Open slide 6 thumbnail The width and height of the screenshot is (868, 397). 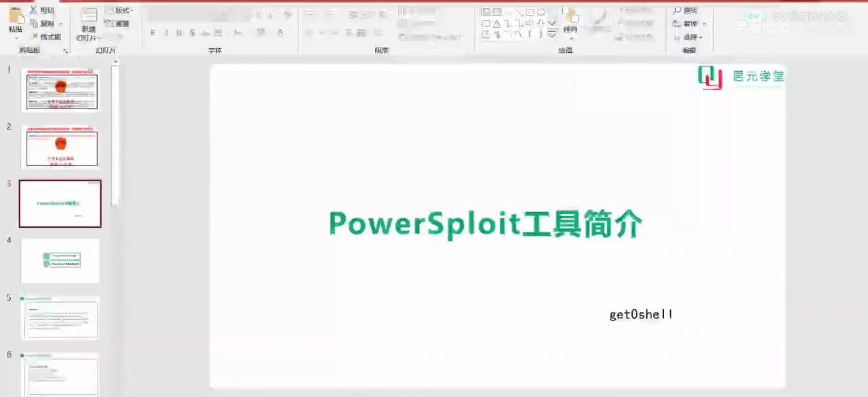coord(60,375)
